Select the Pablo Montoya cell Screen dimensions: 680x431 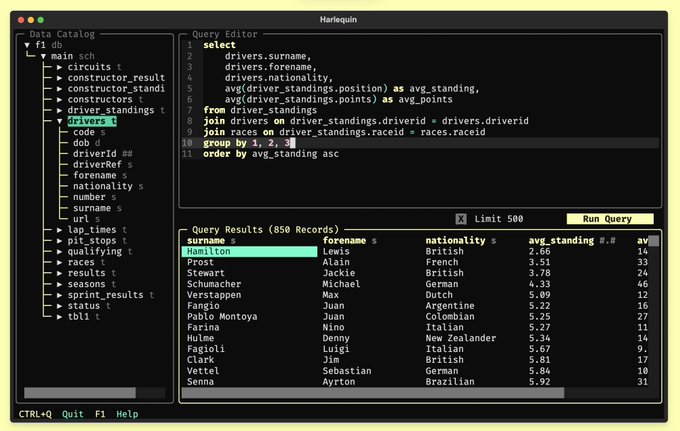(222, 317)
